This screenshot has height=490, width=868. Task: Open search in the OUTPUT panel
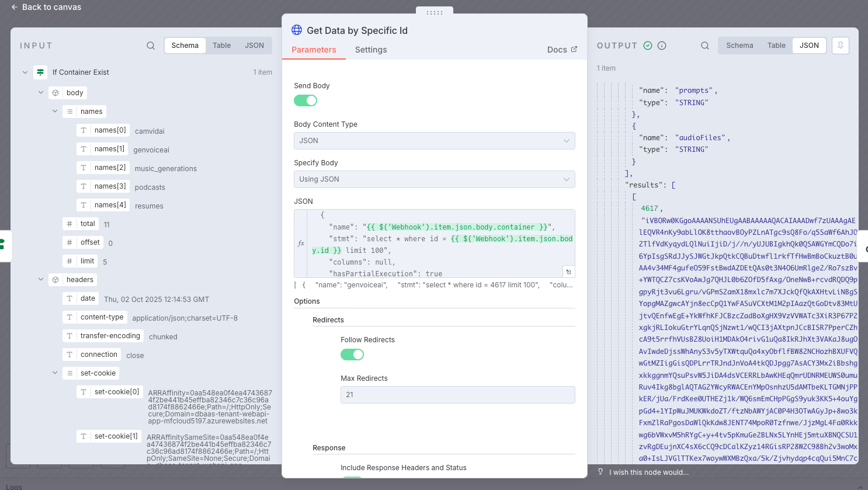click(x=705, y=46)
